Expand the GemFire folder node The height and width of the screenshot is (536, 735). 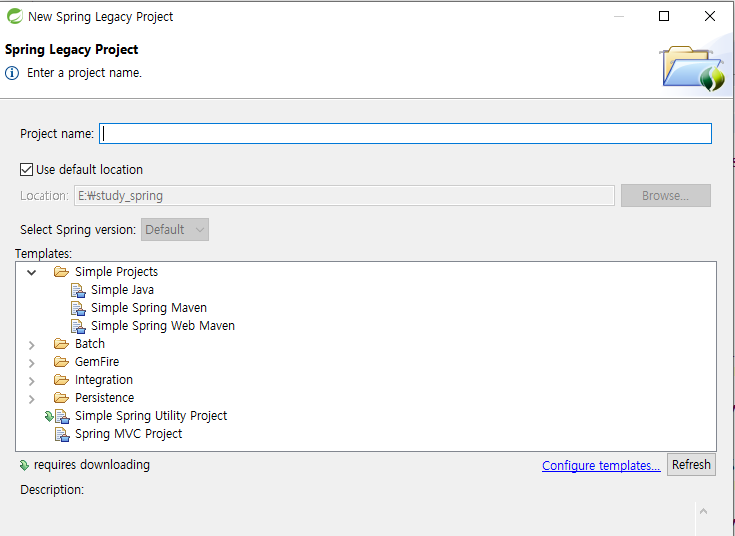click(31, 363)
